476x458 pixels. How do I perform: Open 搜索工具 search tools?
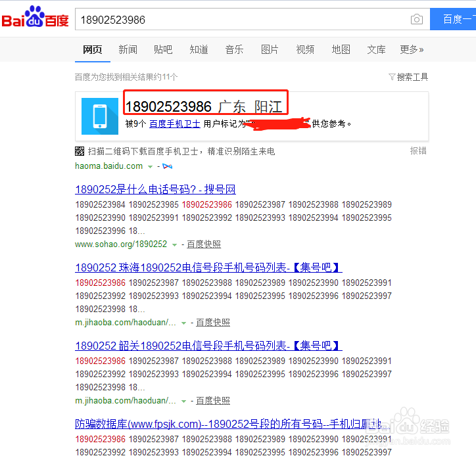point(412,77)
